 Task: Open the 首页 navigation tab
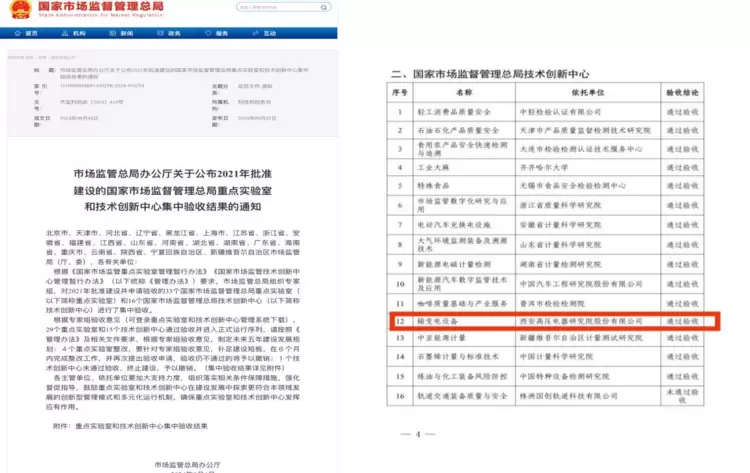(x=26, y=33)
